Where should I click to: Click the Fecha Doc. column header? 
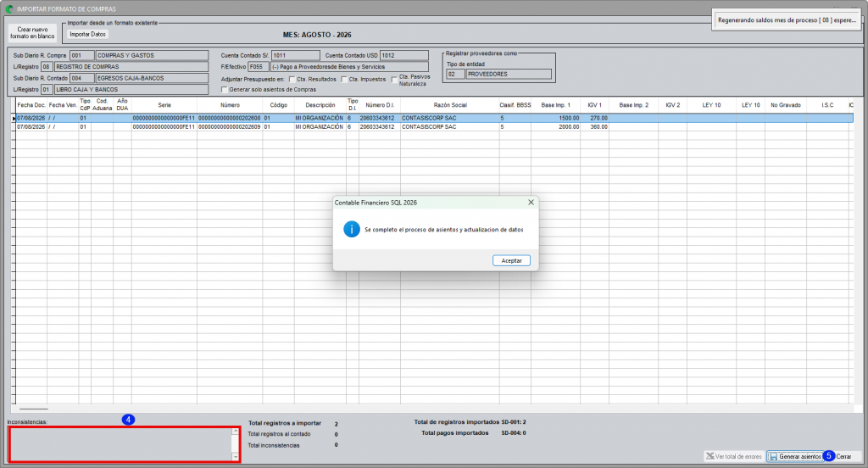31,104
